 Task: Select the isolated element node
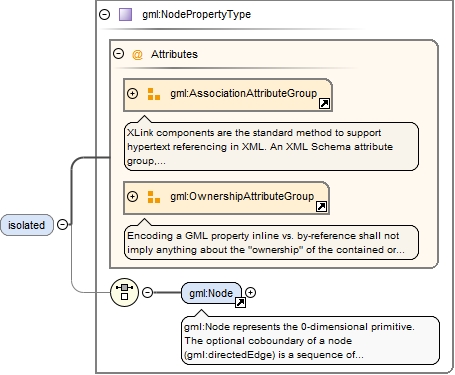point(27,225)
